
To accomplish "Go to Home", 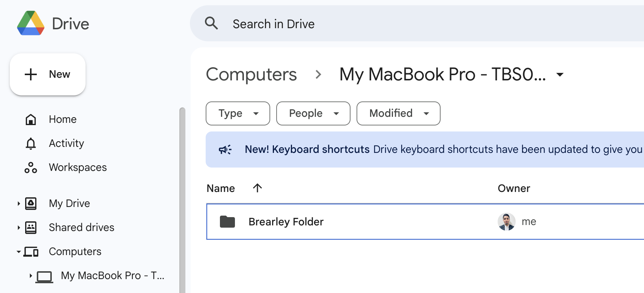I will (63, 119).
